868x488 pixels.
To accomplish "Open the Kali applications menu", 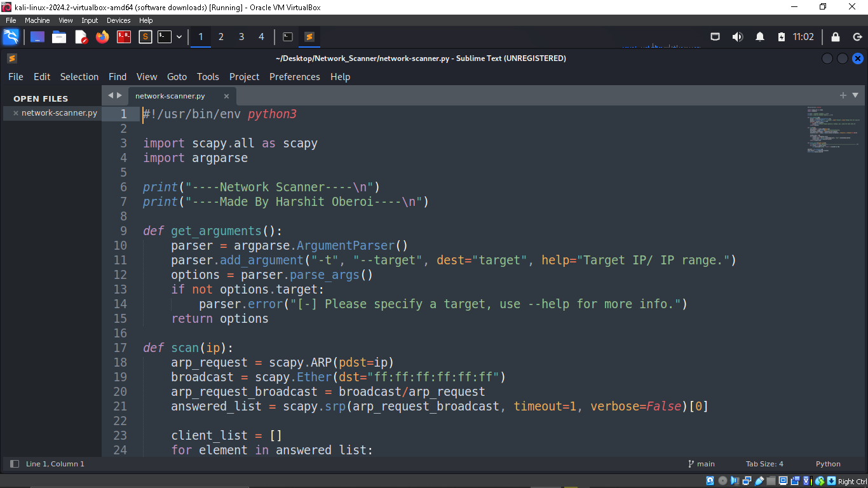I will click(11, 36).
